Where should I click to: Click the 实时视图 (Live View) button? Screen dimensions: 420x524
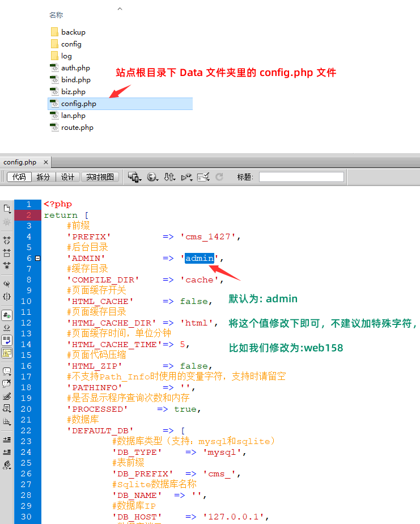click(100, 177)
